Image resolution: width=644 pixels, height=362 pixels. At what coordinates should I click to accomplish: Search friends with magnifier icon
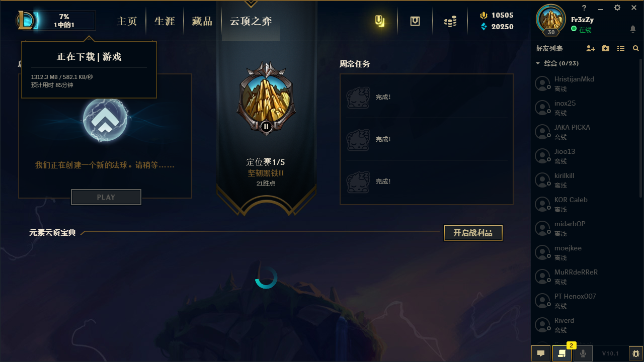(636, 48)
